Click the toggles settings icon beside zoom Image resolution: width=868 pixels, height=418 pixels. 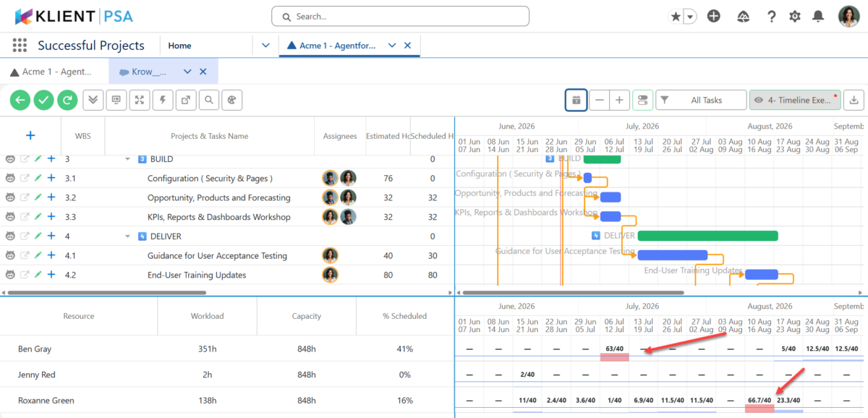pyautogui.click(x=642, y=100)
